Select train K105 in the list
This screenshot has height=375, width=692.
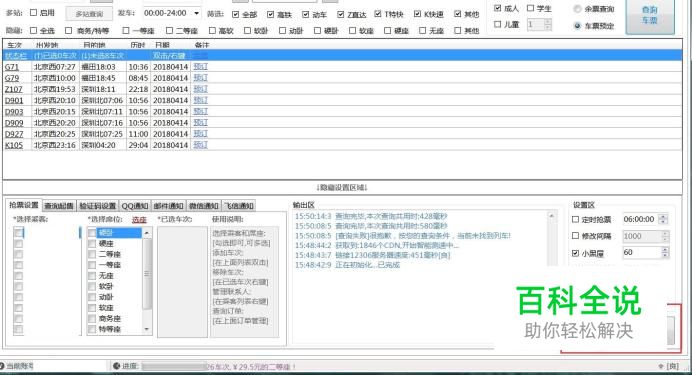(14, 145)
